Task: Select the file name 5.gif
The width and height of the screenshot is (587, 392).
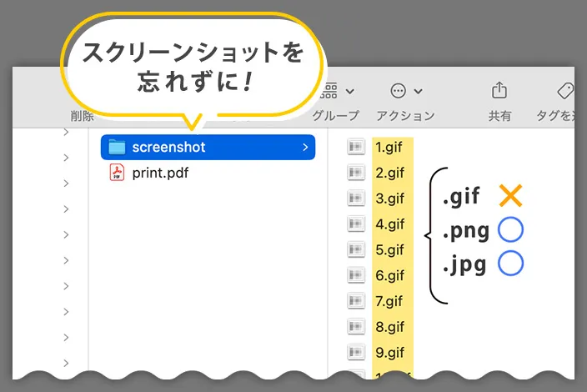Action: [389, 249]
